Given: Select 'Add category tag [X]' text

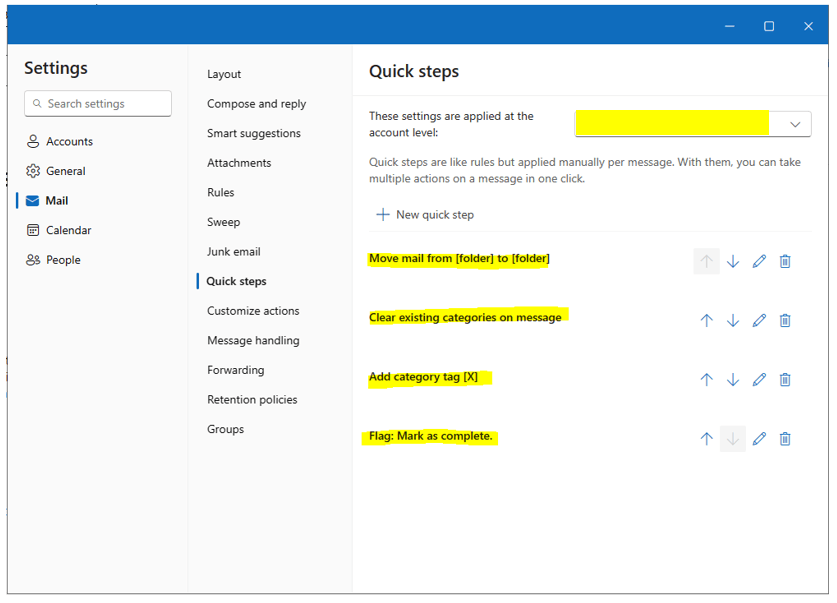Looking at the screenshot, I should click(x=423, y=377).
